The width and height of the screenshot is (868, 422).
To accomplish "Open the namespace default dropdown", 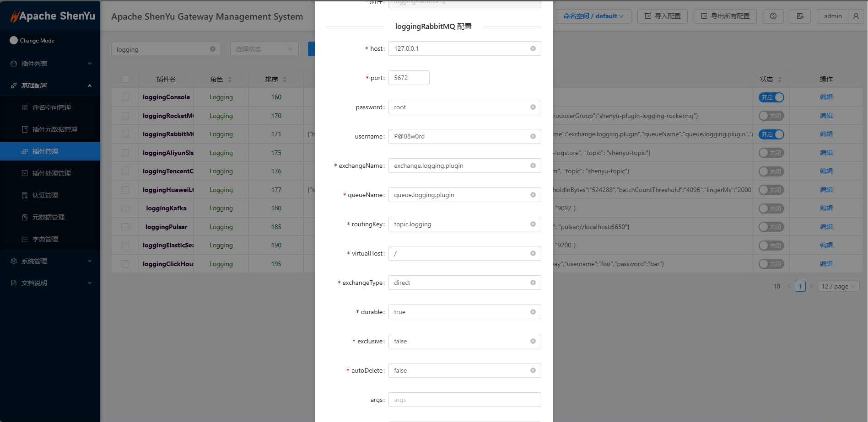I will point(593,16).
